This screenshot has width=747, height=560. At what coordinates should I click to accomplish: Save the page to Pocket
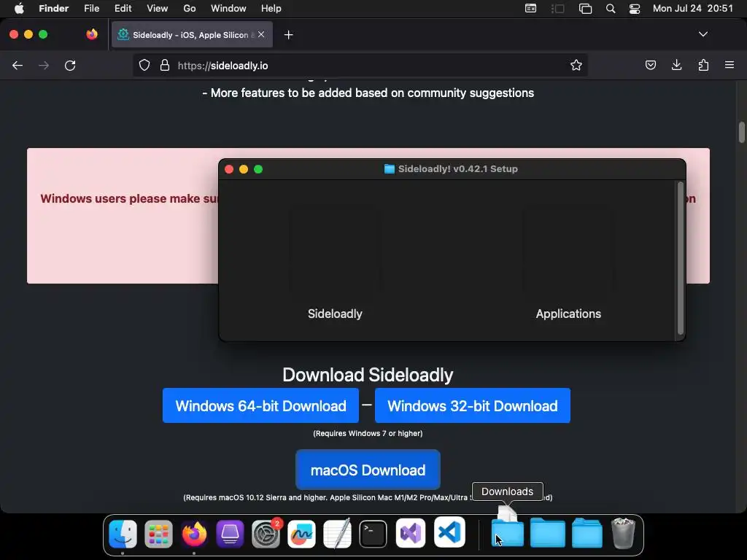point(650,65)
